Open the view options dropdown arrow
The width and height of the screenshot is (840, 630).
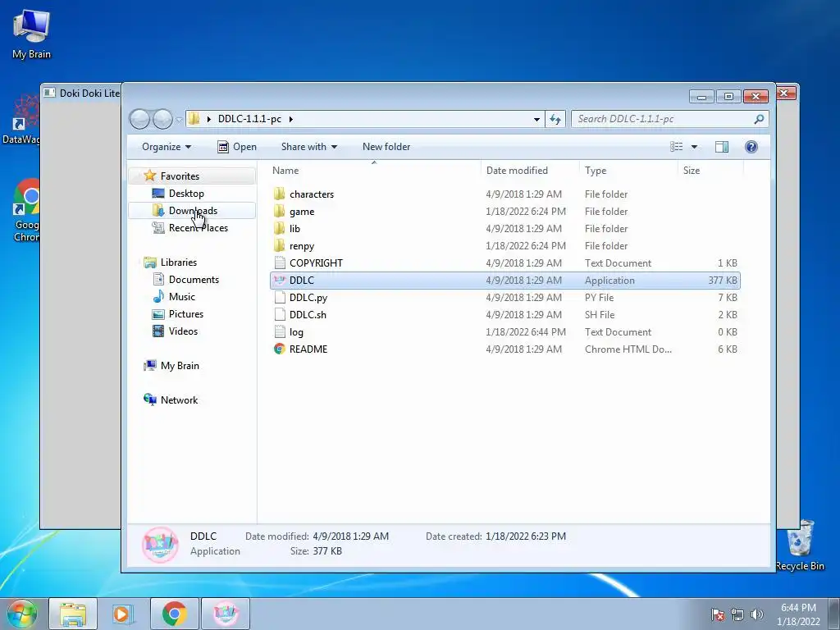pyautogui.click(x=694, y=147)
